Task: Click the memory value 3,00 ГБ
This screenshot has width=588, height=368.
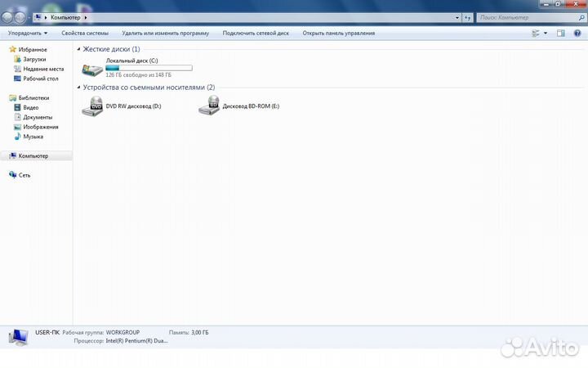Action: tap(200, 332)
